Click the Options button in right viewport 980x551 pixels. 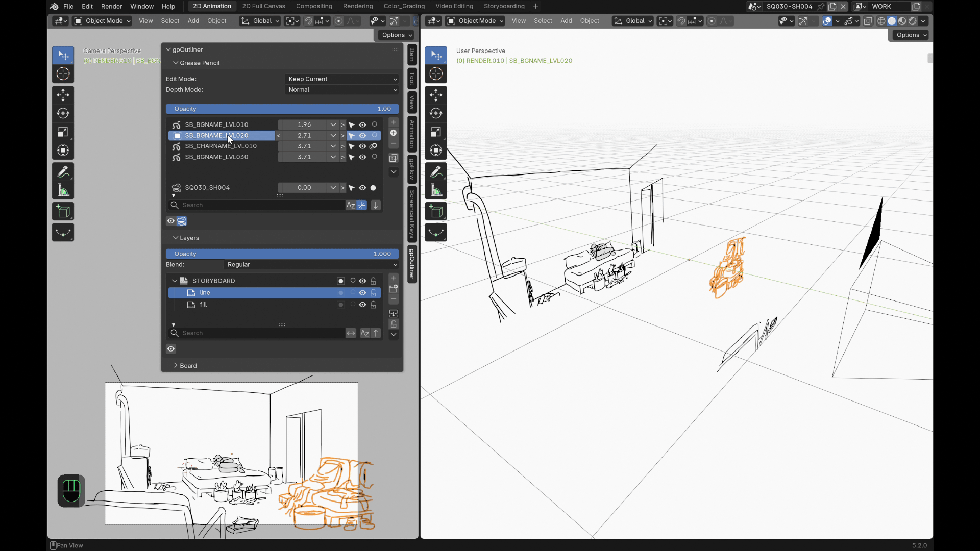click(911, 35)
